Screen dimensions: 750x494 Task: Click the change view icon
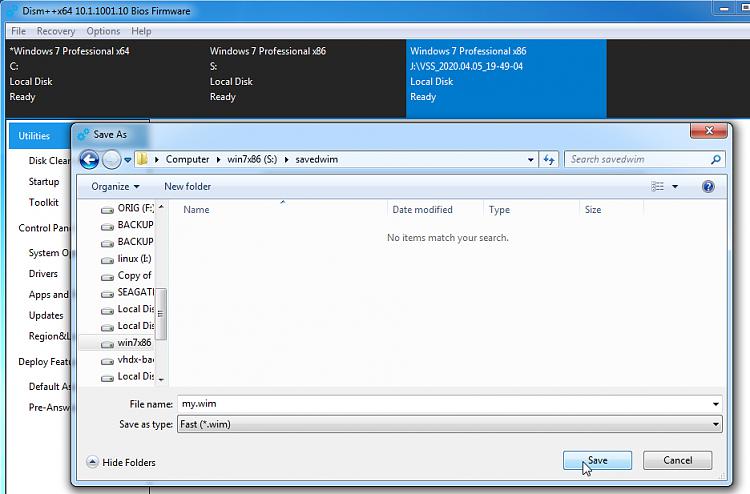(658, 187)
